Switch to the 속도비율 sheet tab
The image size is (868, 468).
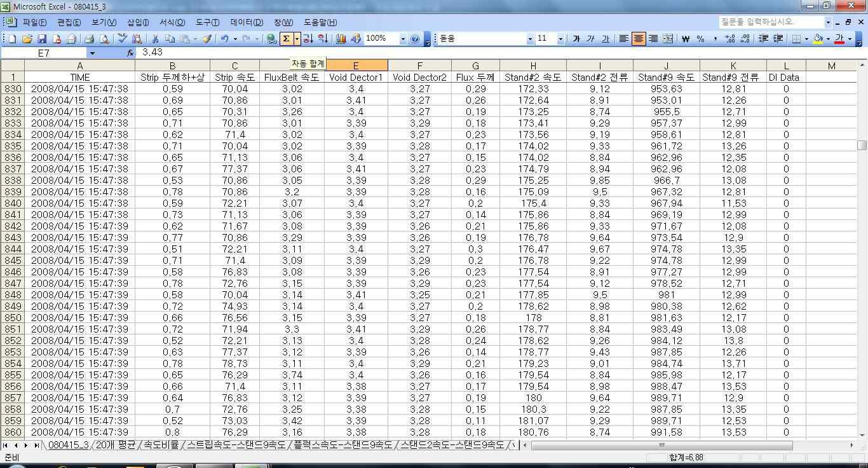(161, 445)
